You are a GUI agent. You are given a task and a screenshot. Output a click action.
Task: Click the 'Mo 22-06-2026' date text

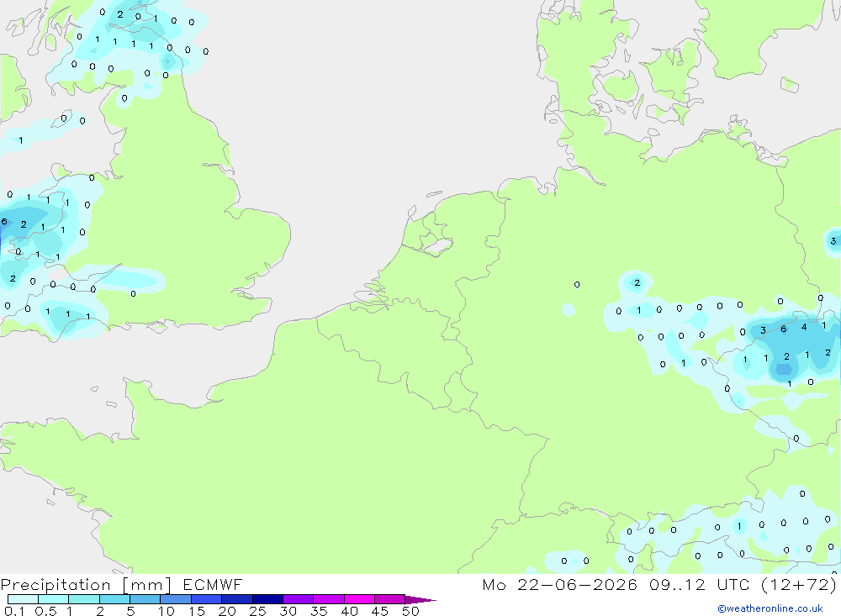click(560, 584)
